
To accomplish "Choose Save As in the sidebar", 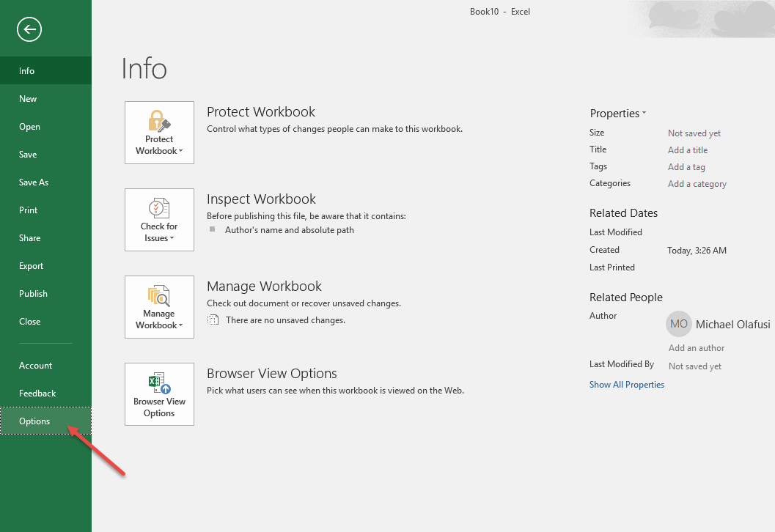I will pyautogui.click(x=45, y=182).
